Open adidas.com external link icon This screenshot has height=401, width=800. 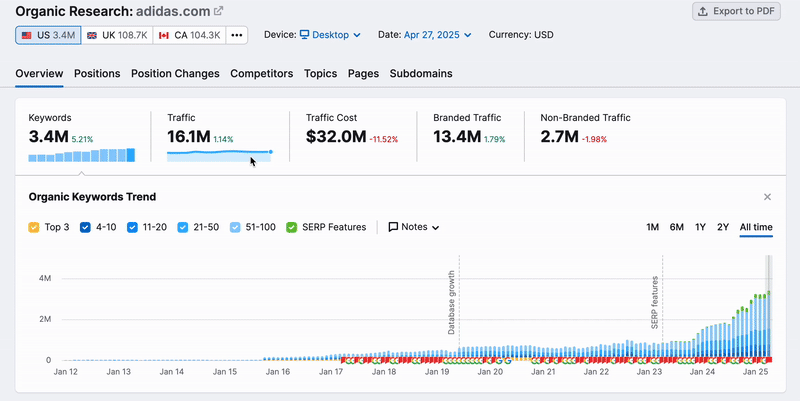[x=219, y=11]
